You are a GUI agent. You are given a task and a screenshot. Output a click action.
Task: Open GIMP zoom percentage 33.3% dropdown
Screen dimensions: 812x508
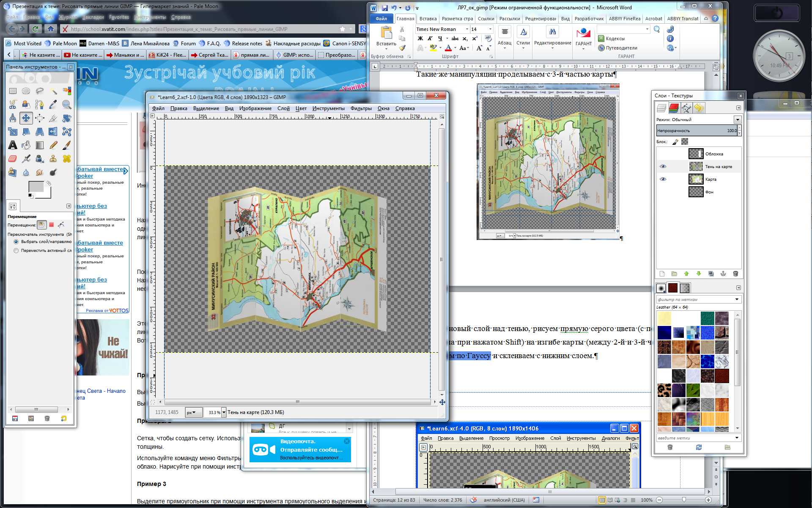[224, 412]
